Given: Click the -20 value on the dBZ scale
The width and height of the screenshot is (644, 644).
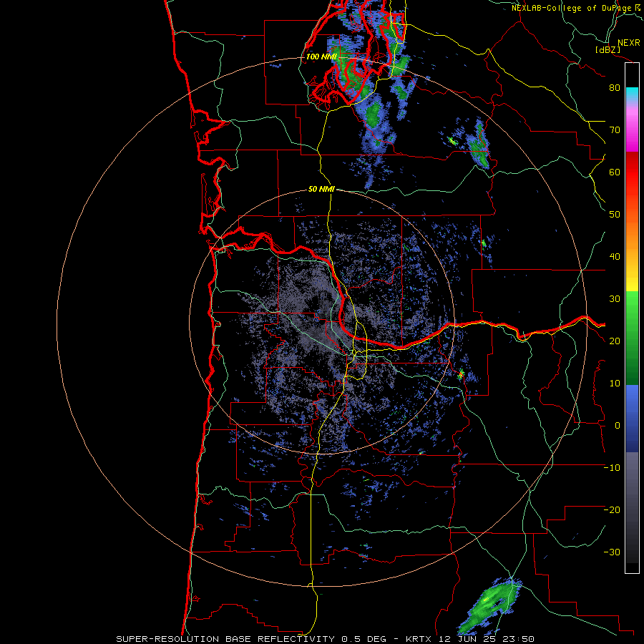Looking at the screenshot, I should (612, 510).
